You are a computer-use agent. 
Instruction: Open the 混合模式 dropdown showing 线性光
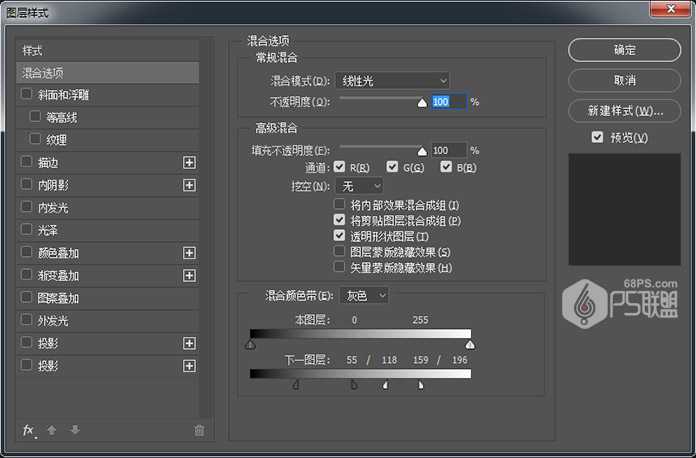392,80
